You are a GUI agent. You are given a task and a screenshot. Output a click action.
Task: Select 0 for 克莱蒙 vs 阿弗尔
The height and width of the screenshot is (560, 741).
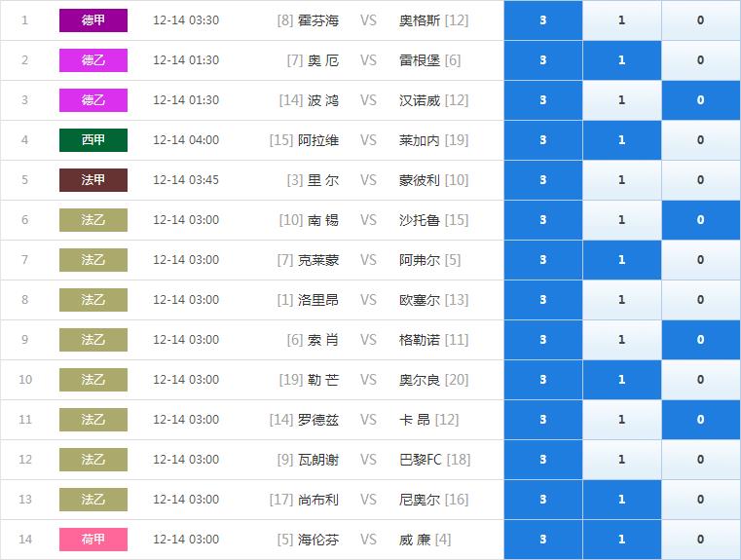701,260
